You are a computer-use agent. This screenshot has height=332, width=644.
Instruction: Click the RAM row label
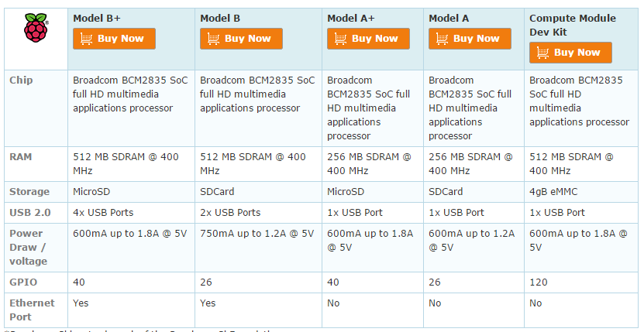click(20, 157)
